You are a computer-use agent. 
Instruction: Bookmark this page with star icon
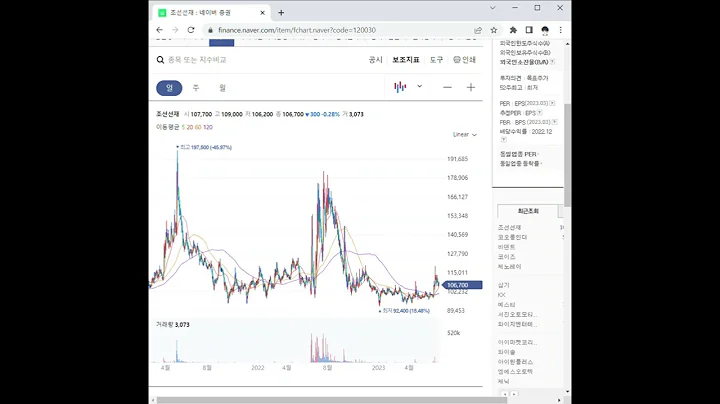tap(494, 30)
